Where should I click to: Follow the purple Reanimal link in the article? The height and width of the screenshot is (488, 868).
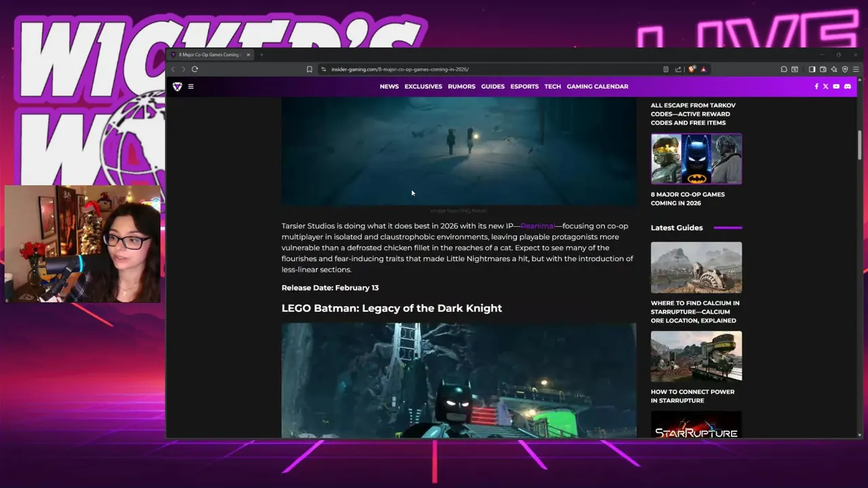click(538, 226)
